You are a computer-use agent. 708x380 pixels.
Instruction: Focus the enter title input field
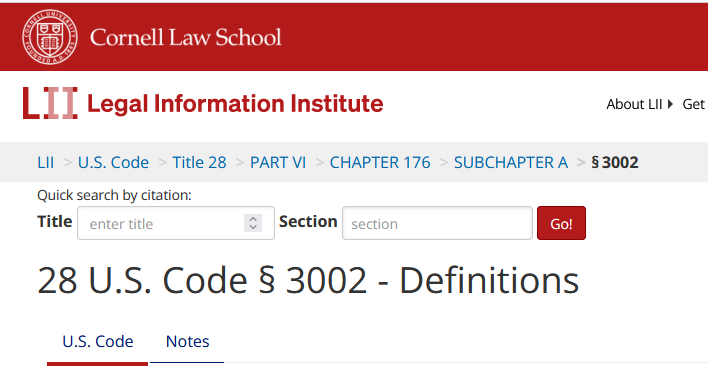176,223
